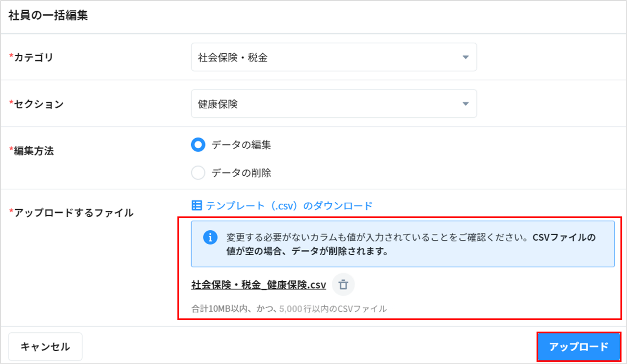The image size is (627, 364).
Task: Click the カテゴリ dropdown arrow
Action: pyautogui.click(x=466, y=57)
